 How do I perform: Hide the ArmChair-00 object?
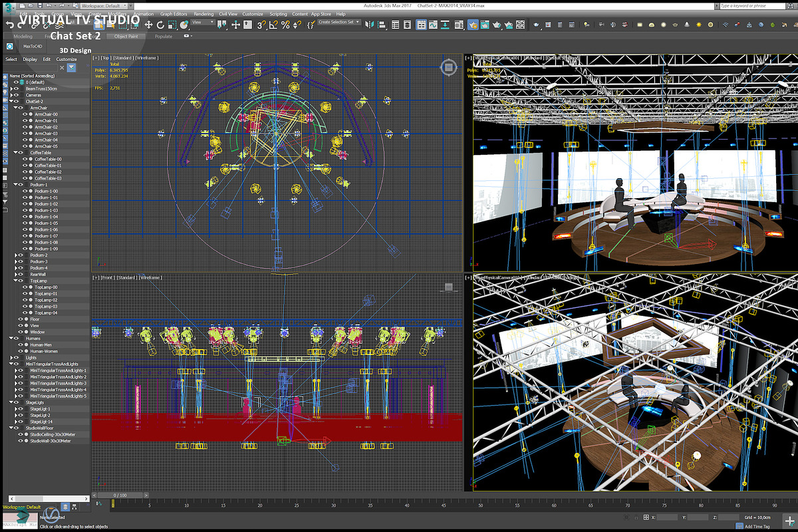click(25, 114)
